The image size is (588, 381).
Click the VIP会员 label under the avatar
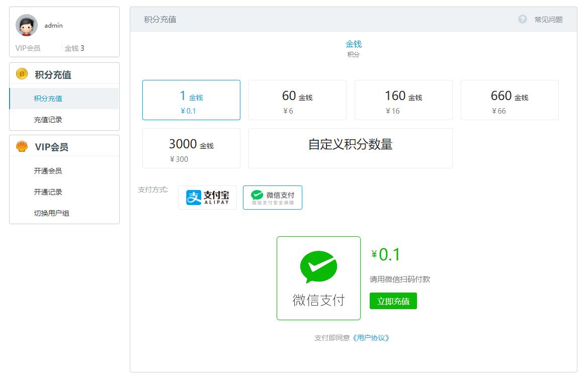coord(28,48)
